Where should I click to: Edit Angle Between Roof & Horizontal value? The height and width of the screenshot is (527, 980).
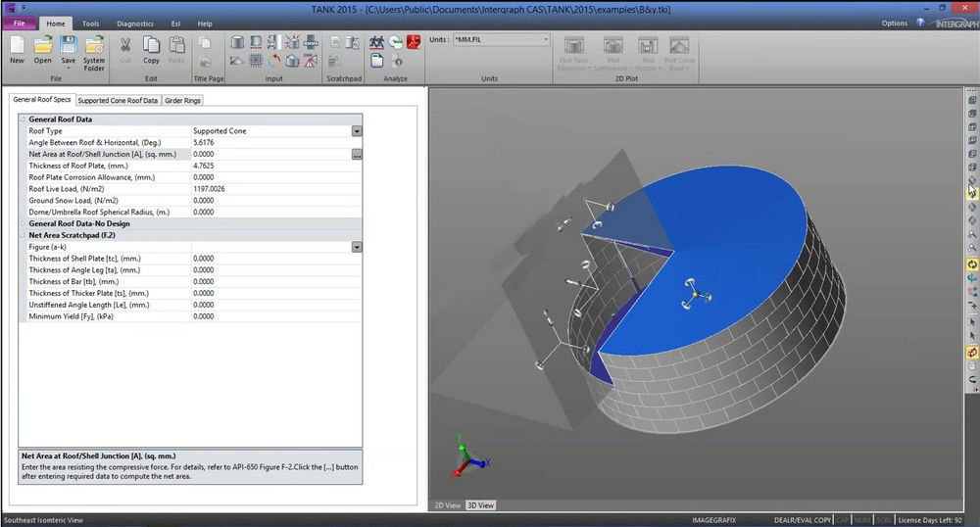pyautogui.click(x=275, y=142)
